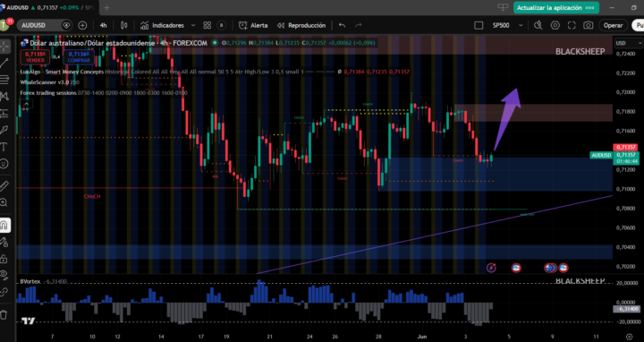Activate the zoom in tool
This screenshot has width=644, height=342.
(x=4, y=202)
